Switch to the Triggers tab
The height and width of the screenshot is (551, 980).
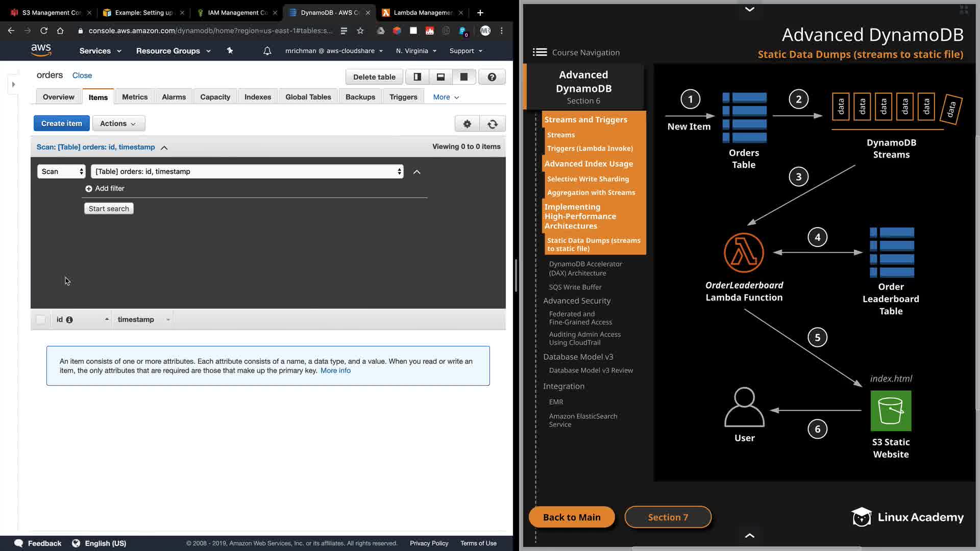403,97
